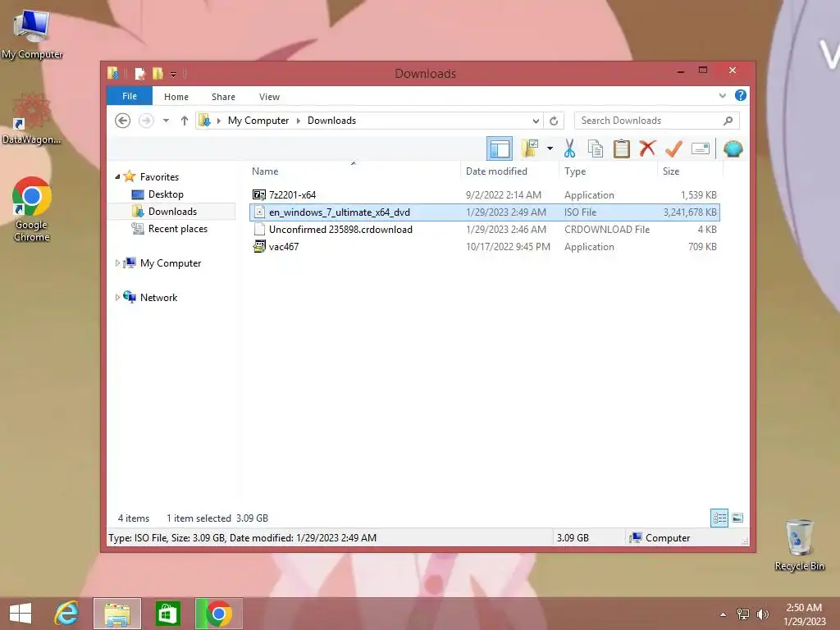The width and height of the screenshot is (840, 630).
Task: Click the blue shell globe icon
Action: coord(733,148)
